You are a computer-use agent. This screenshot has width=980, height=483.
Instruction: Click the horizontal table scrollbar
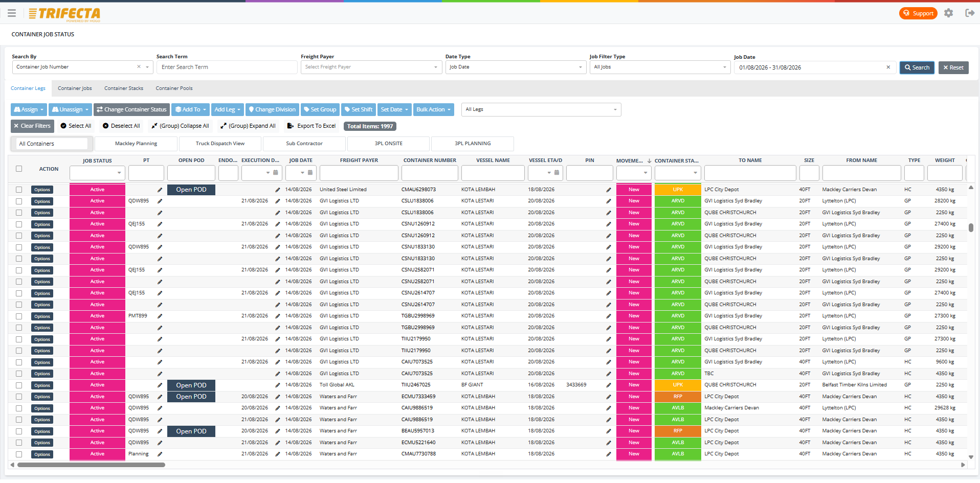click(x=91, y=465)
